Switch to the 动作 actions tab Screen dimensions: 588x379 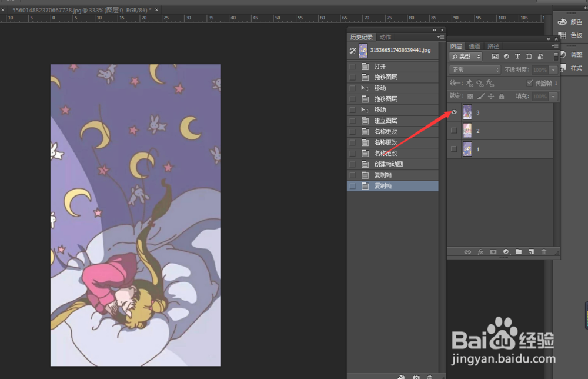tap(385, 37)
